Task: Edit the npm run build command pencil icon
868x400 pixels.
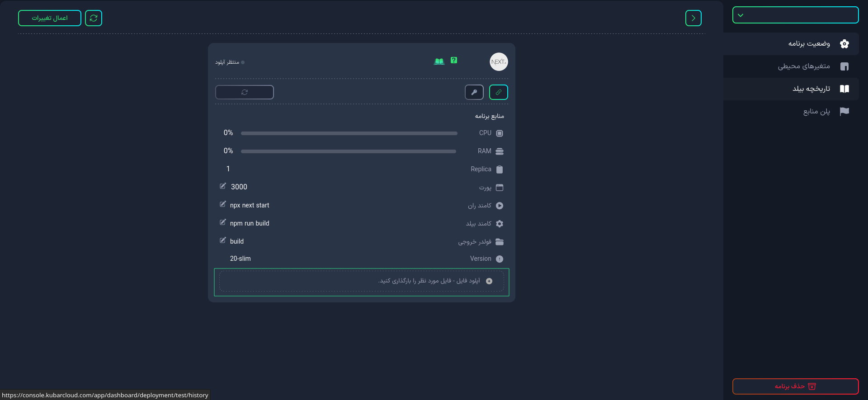Action: point(223,222)
